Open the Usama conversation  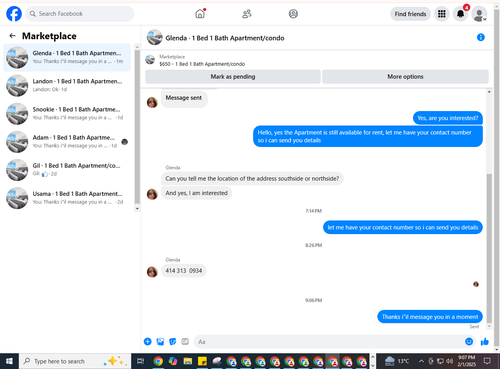(x=67, y=198)
